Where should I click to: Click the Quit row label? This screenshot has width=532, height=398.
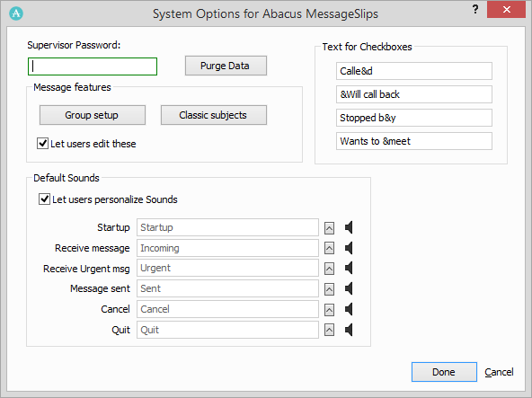[x=120, y=330]
